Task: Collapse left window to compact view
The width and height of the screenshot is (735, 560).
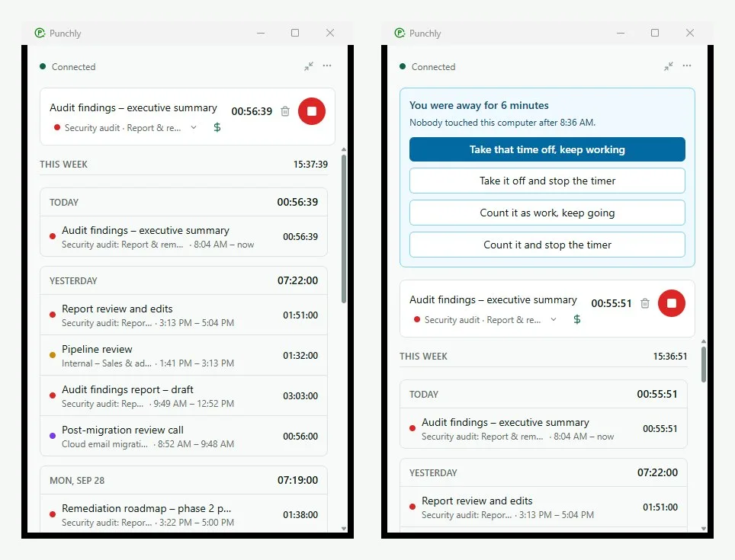Action: point(309,66)
